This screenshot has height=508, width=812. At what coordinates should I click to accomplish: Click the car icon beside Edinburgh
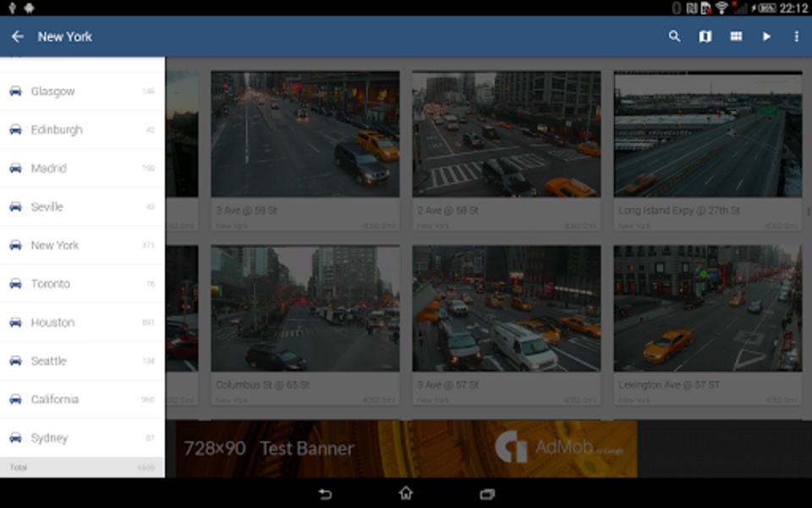15,130
